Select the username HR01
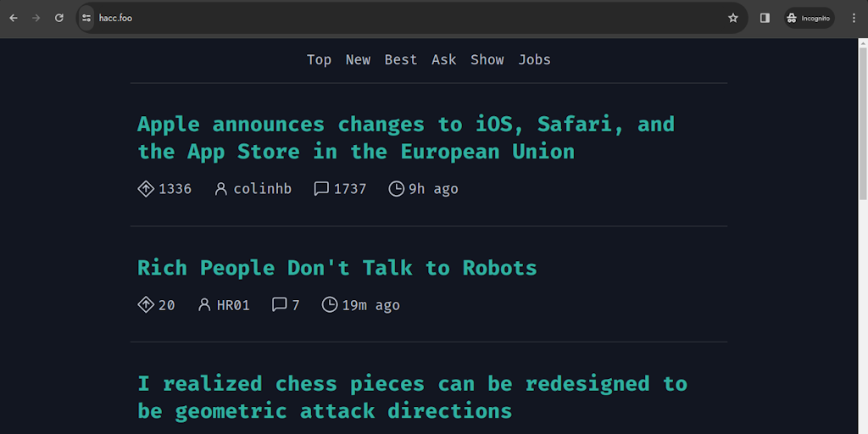The height and width of the screenshot is (434, 868). (233, 305)
